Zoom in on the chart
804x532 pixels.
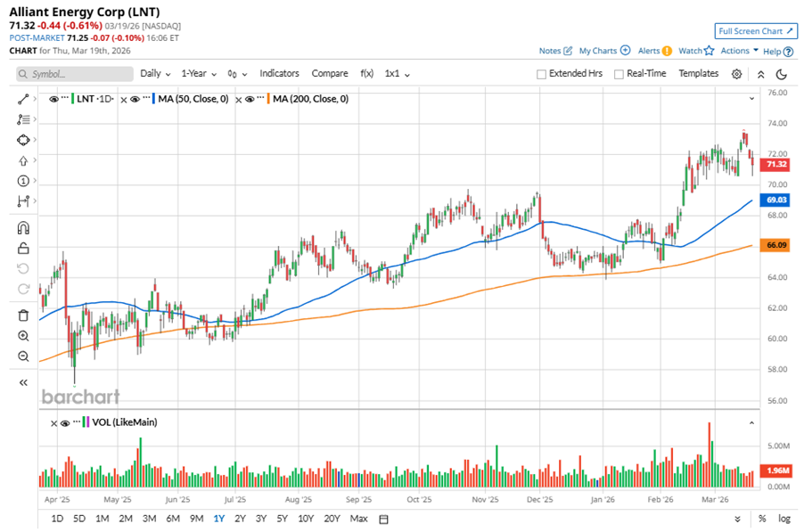pos(23,336)
